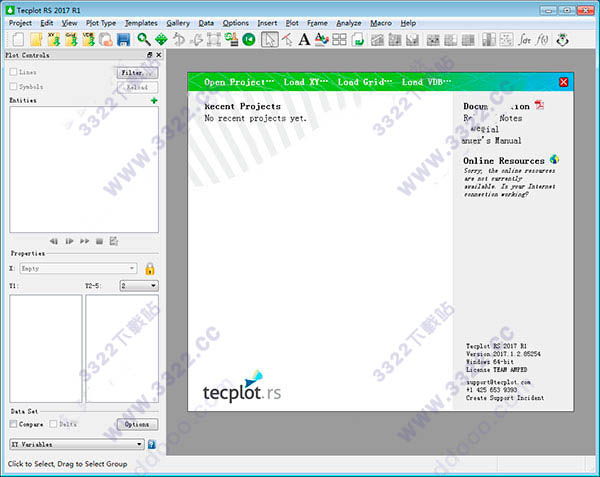600x477 pixels.
Task: Open the Y2-5 axis number dropdown
Action: 139,285
